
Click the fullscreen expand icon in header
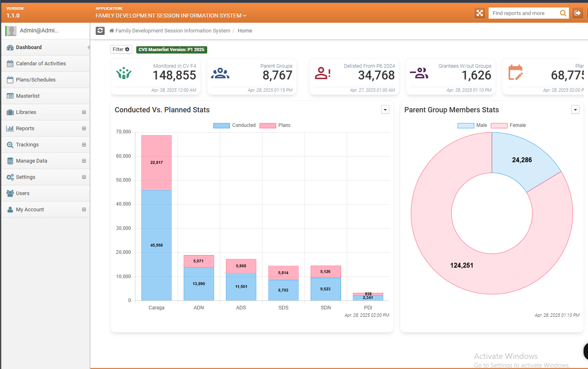click(x=480, y=13)
